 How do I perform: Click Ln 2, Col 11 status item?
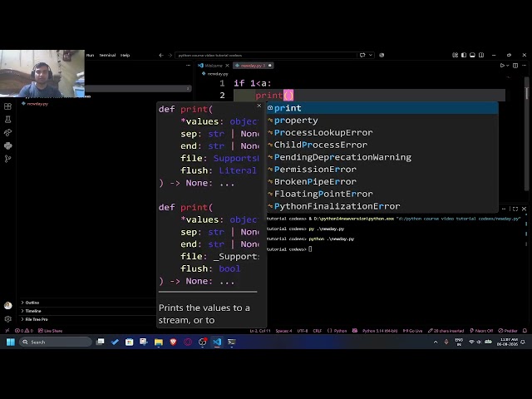pos(260,331)
